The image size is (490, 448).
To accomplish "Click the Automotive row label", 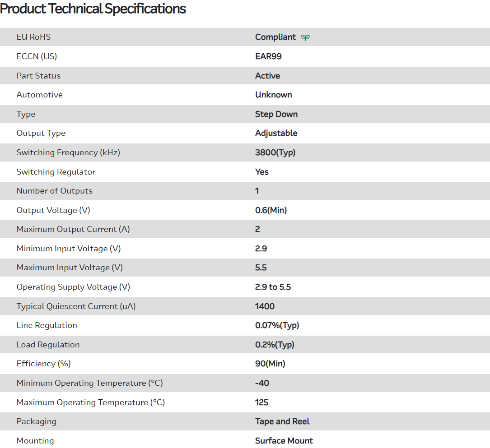I will coord(39,95).
